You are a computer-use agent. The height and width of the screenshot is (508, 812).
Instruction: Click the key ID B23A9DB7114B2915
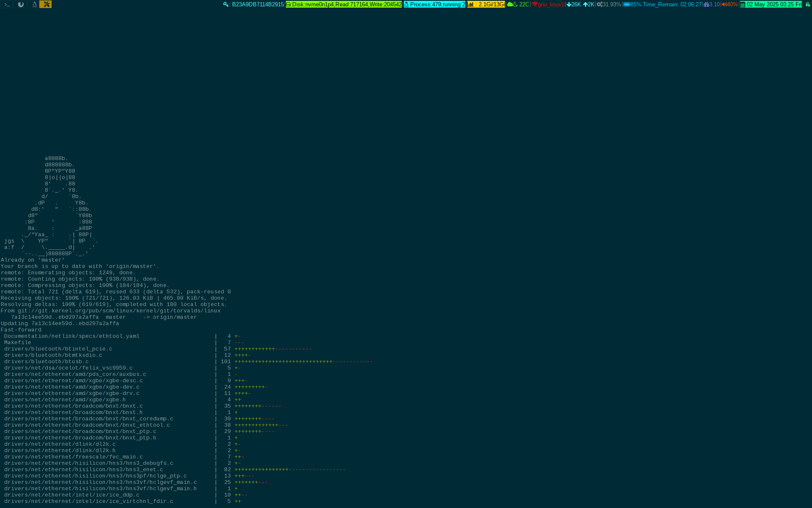(x=258, y=4)
